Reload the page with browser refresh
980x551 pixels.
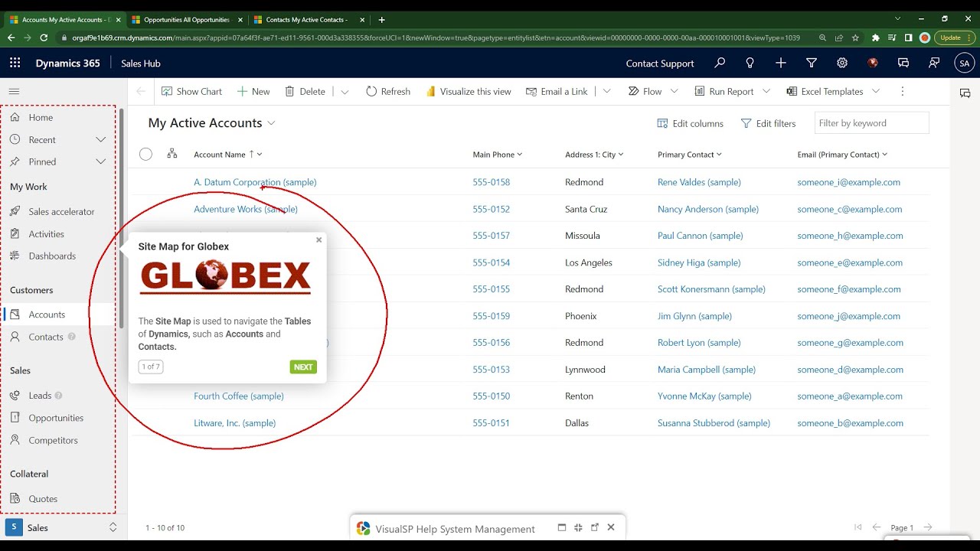point(44,37)
